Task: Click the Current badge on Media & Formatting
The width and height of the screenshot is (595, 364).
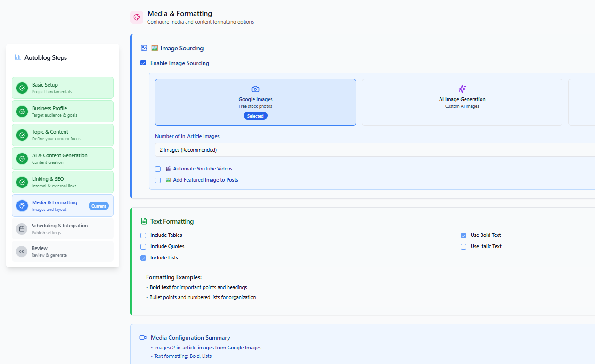Action: [98, 206]
